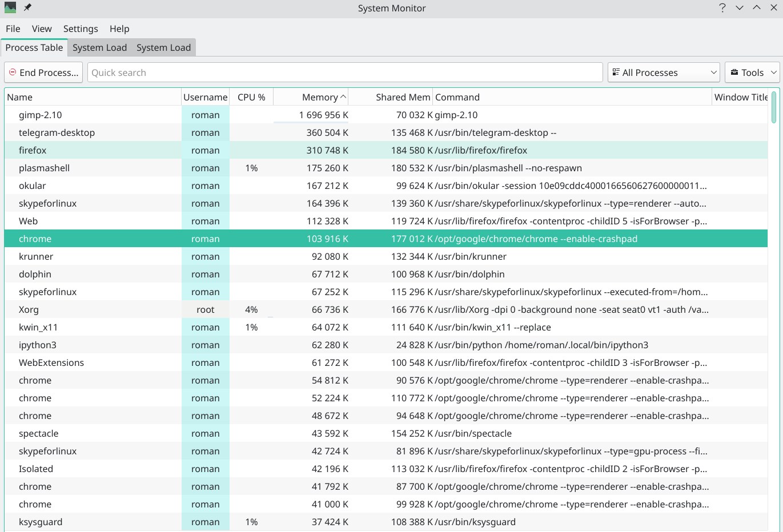Select the Xorg process row
Viewport: 783px width, 532px height.
pos(386,309)
